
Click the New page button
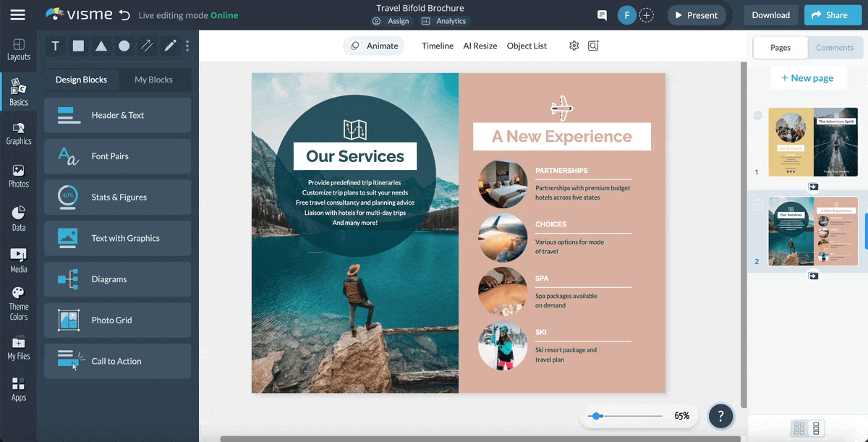(x=808, y=77)
